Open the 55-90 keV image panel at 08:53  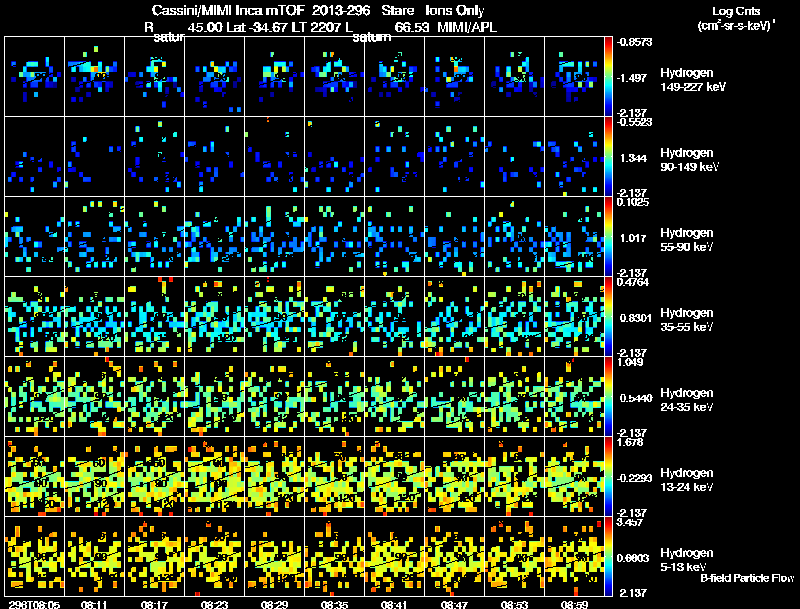514,237
